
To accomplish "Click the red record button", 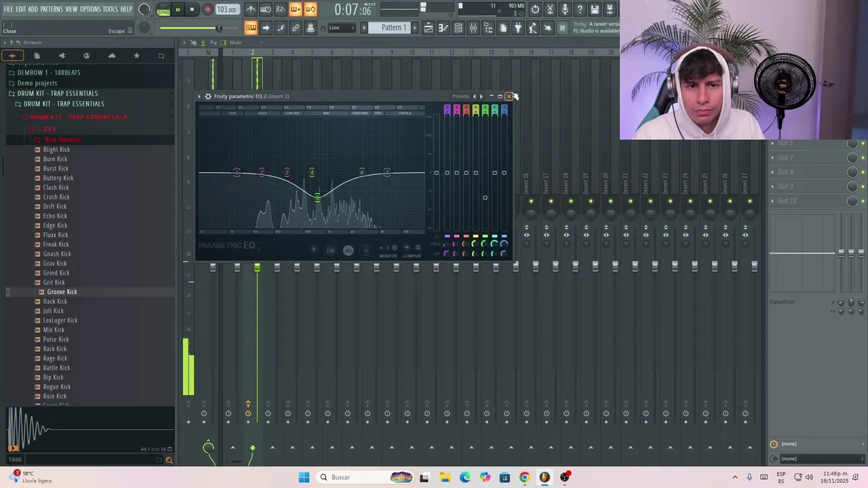I will click(x=208, y=9).
